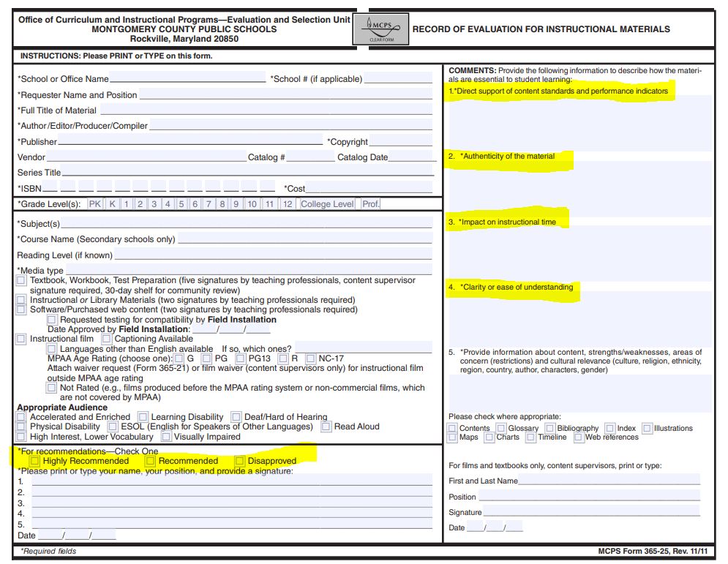
Task: Enable the Deaf/Hard of Hearing checkbox
Action: click(x=236, y=417)
